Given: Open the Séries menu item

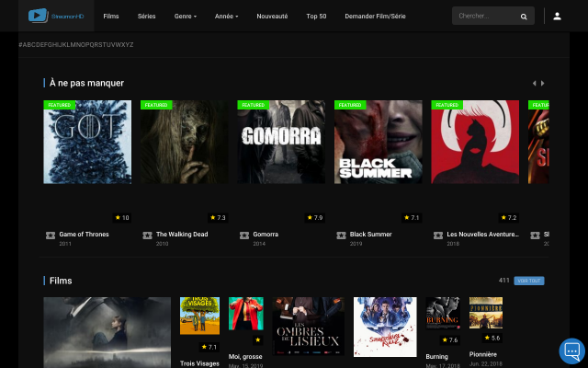Looking at the screenshot, I should 146,17.
